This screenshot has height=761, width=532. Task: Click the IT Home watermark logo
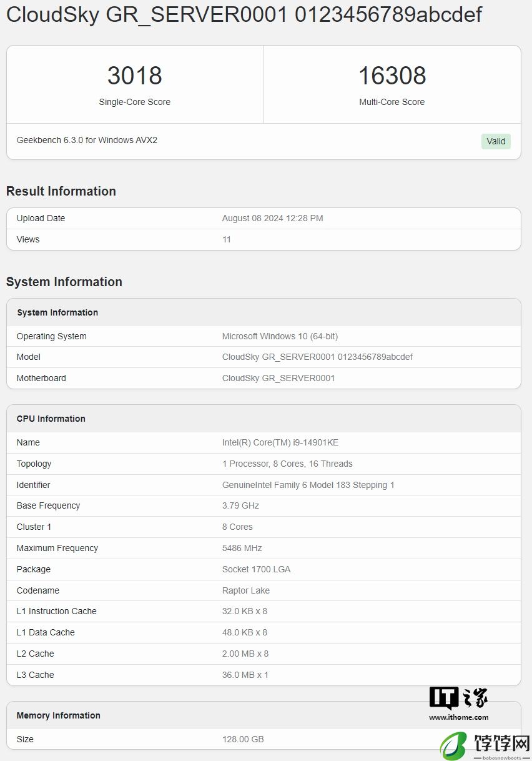(x=458, y=699)
